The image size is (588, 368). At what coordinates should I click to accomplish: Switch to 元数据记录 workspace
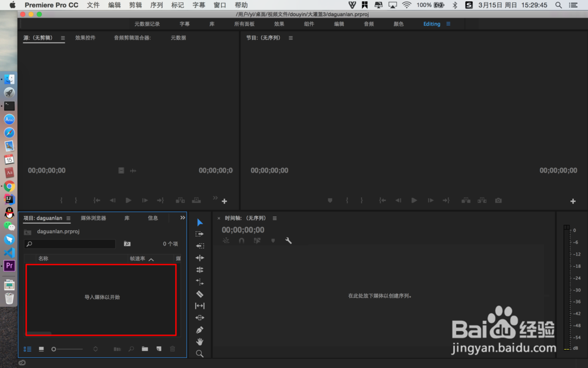point(147,24)
